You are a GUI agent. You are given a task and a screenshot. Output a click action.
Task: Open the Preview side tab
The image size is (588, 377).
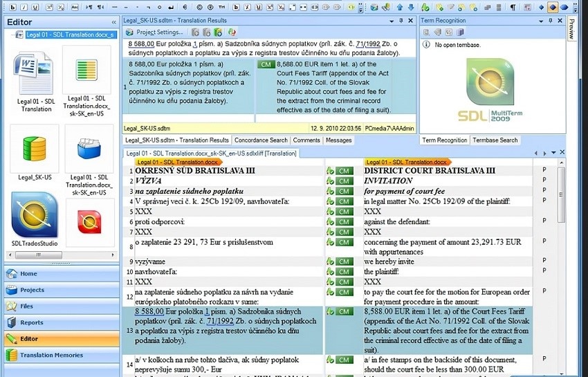[x=571, y=28]
